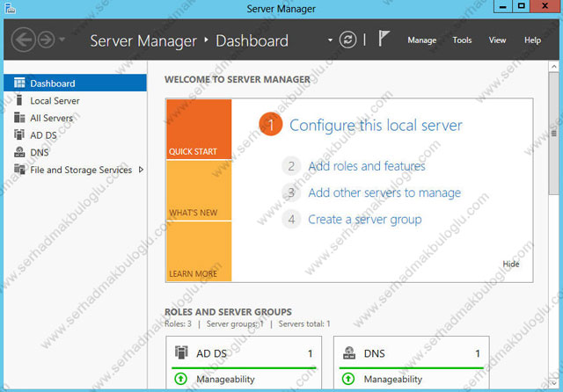
Task: Click "Server Manager" in the breadcrumb
Action: point(143,41)
